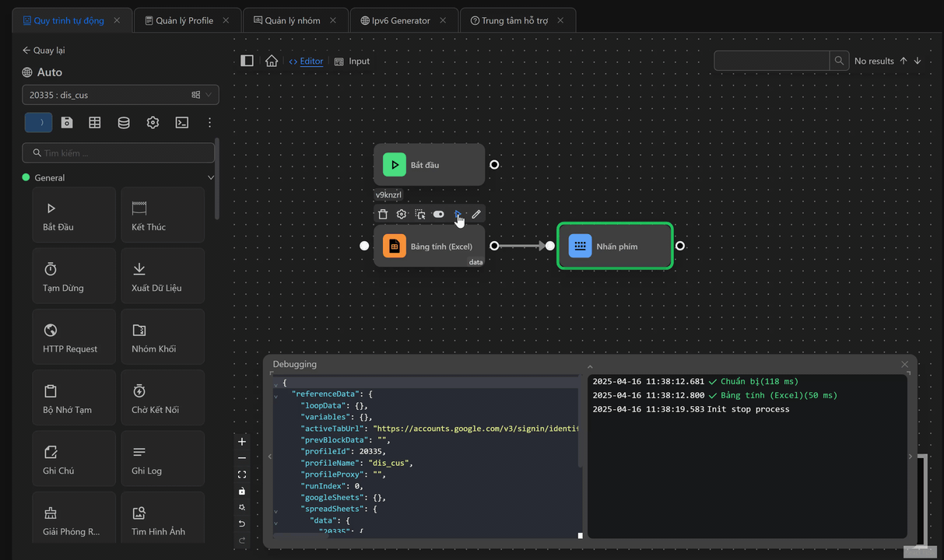Switch to the Quản lý Profile tab
The height and width of the screenshot is (560, 944).
184,20
